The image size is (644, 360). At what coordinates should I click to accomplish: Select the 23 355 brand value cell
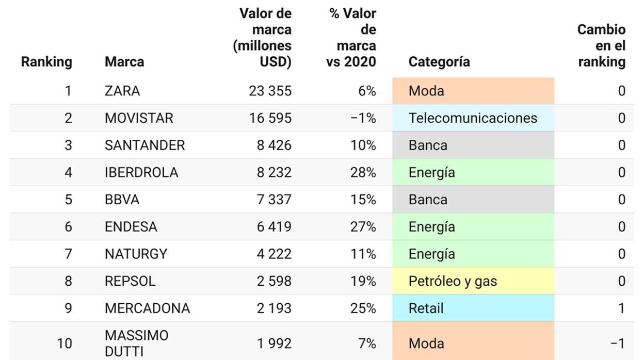(x=270, y=91)
